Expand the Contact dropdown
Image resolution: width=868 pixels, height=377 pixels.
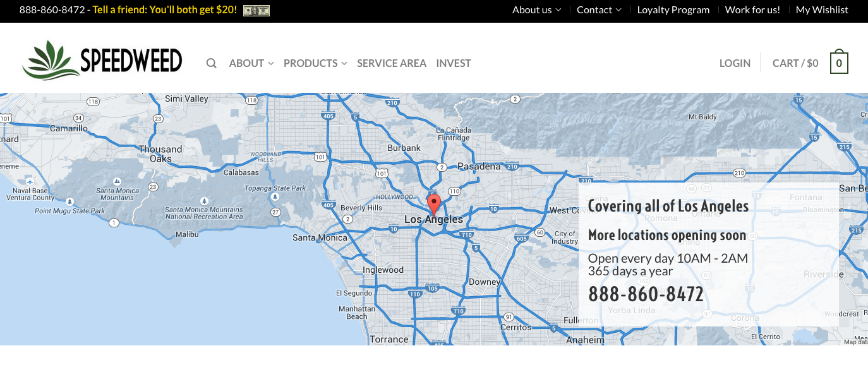point(599,10)
